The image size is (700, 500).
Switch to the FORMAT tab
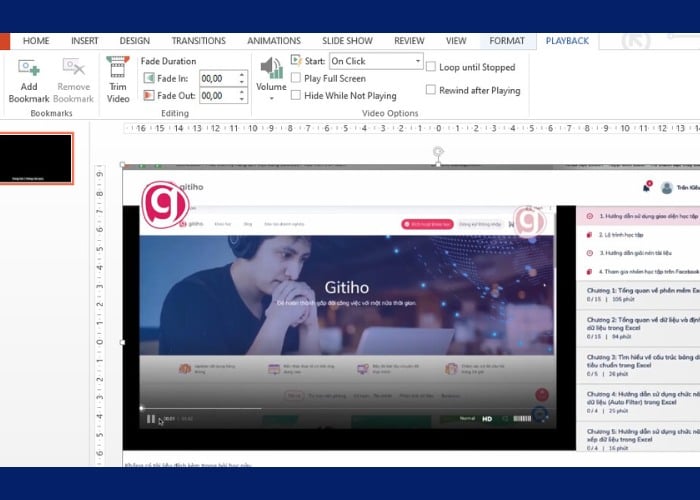507,41
